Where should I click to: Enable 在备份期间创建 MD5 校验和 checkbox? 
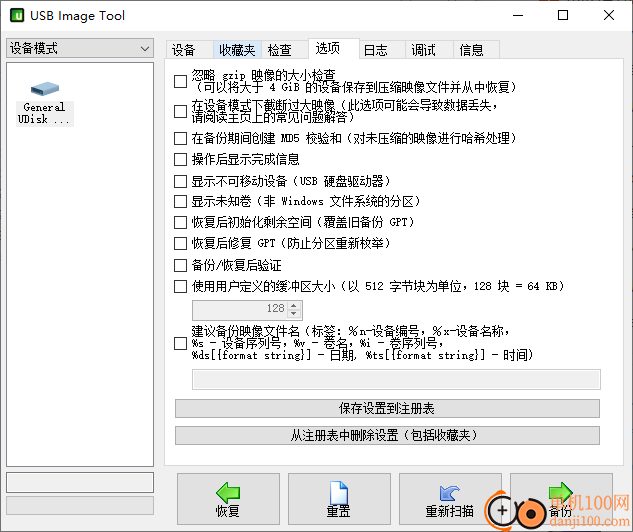pos(180,138)
